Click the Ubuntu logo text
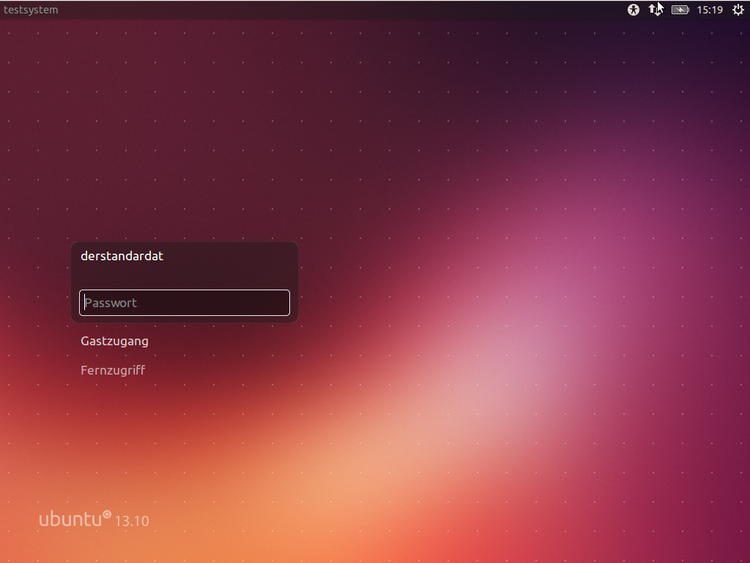The width and height of the screenshot is (750, 563). click(75, 519)
